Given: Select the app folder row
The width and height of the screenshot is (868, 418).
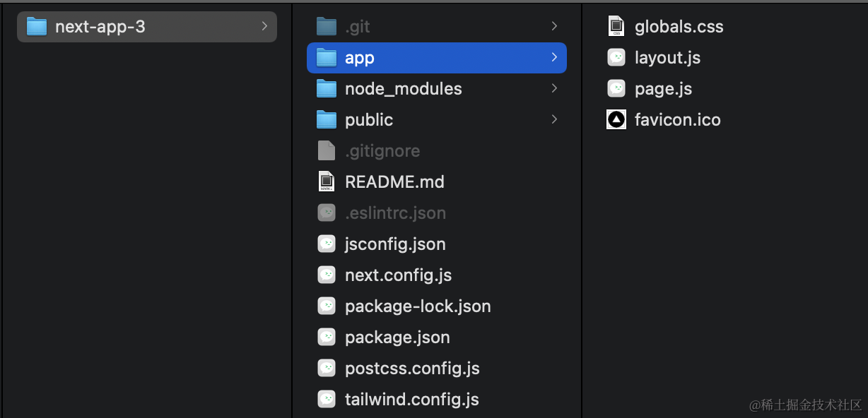Looking at the screenshot, I should (436, 58).
